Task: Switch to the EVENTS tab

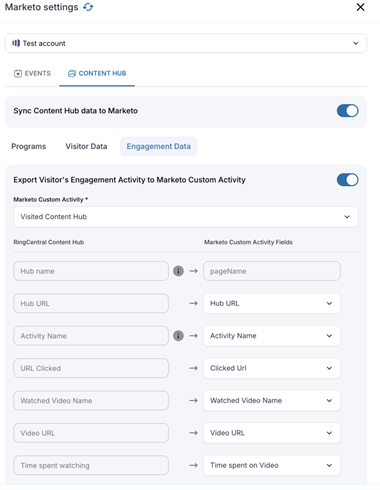Action: [x=32, y=73]
